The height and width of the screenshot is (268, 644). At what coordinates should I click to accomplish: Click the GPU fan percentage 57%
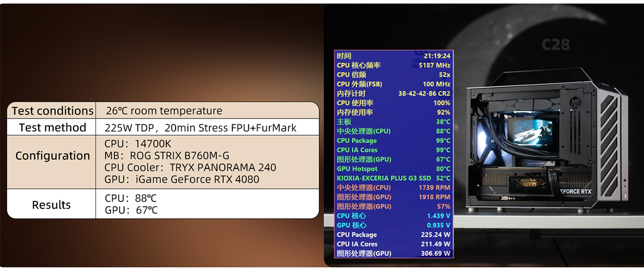[444, 206]
